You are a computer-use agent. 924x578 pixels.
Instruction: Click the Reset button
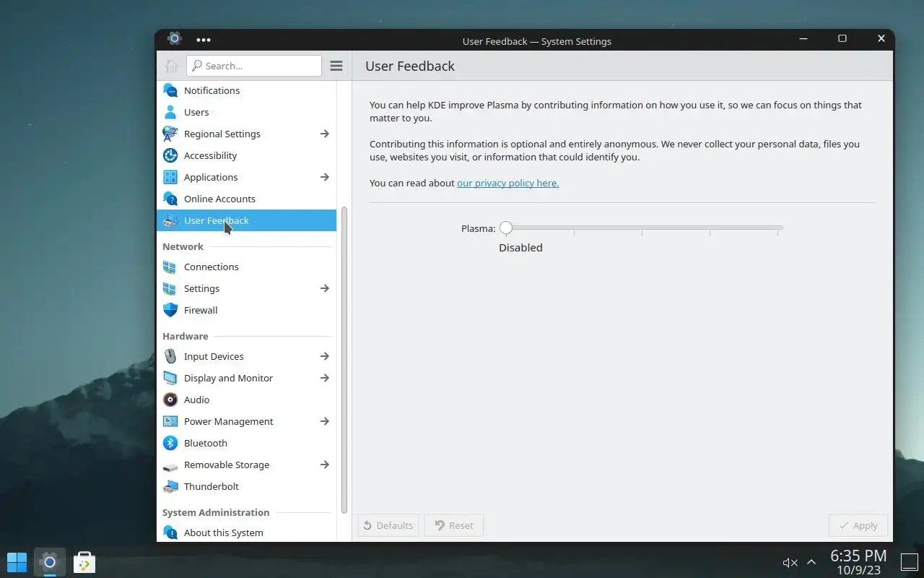point(454,525)
